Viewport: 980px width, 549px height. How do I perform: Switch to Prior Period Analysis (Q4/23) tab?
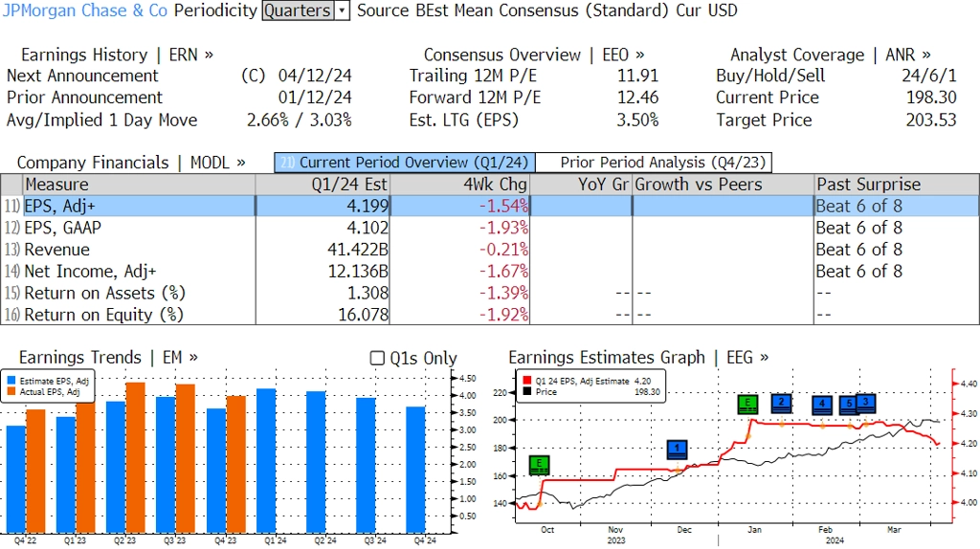[x=654, y=163]
